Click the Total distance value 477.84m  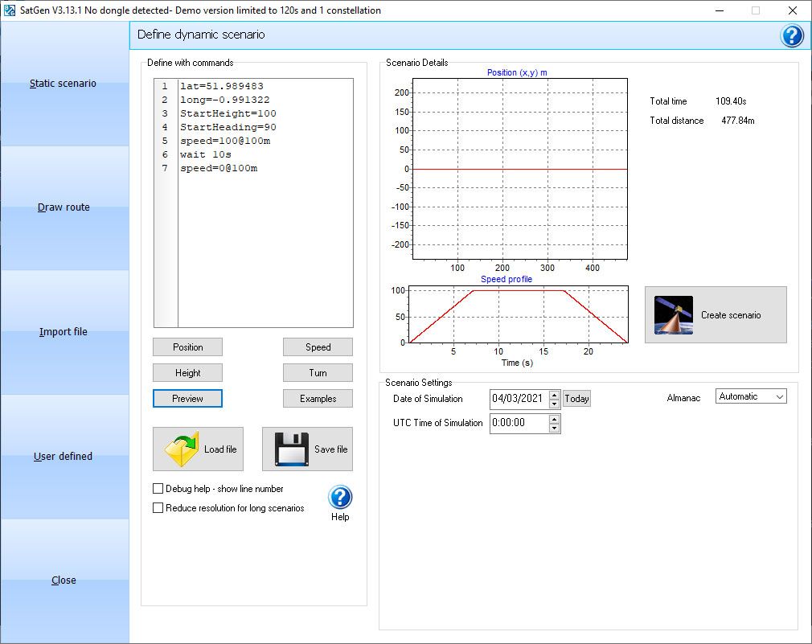(737, 121)
